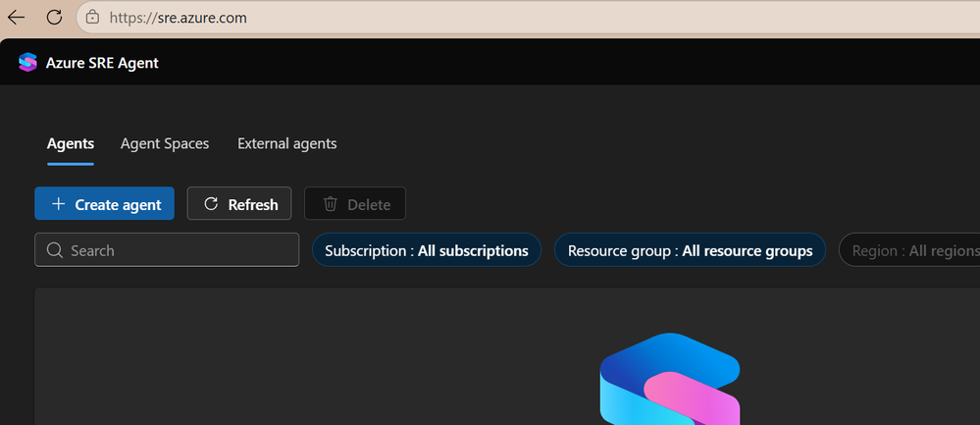Open the Subscription filter dropdown
Image resolution: width=980 pixels, height=425 pixels.
point(427,250)
